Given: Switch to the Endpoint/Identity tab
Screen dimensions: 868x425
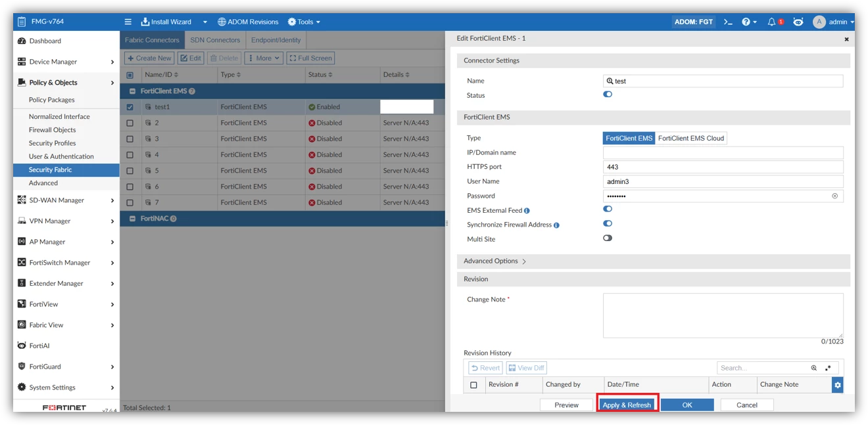Looking at the screenshot, I should point(276,40).
